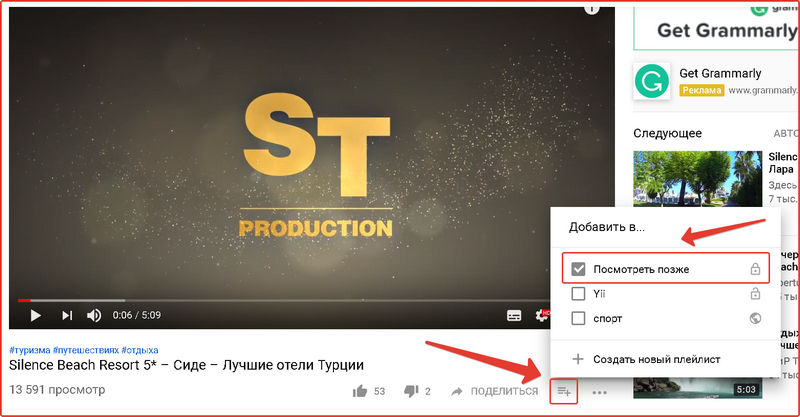
Task: Click the globe icon next to спорт
Action: click(755, 318)
